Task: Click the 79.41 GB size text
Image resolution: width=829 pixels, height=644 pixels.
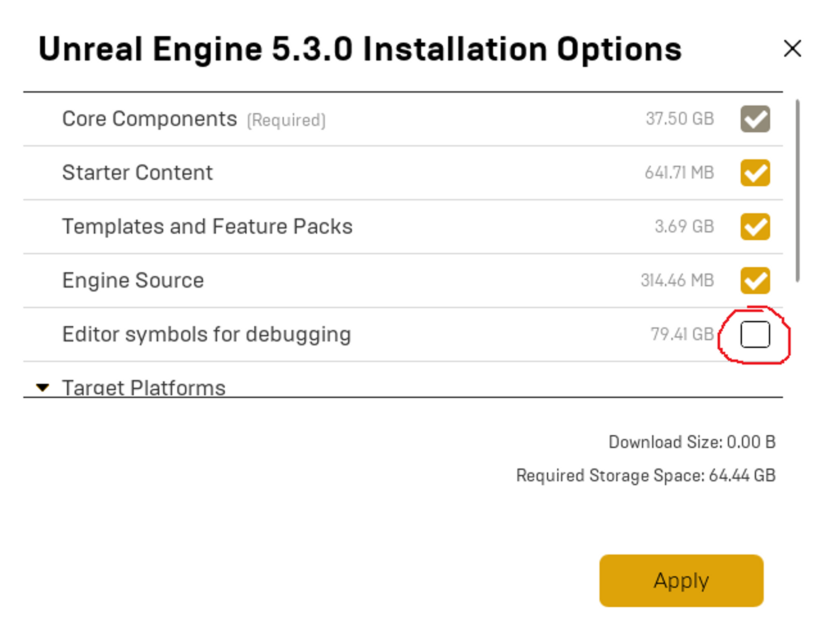Action: pyautogui.click(x=682, y=334)
